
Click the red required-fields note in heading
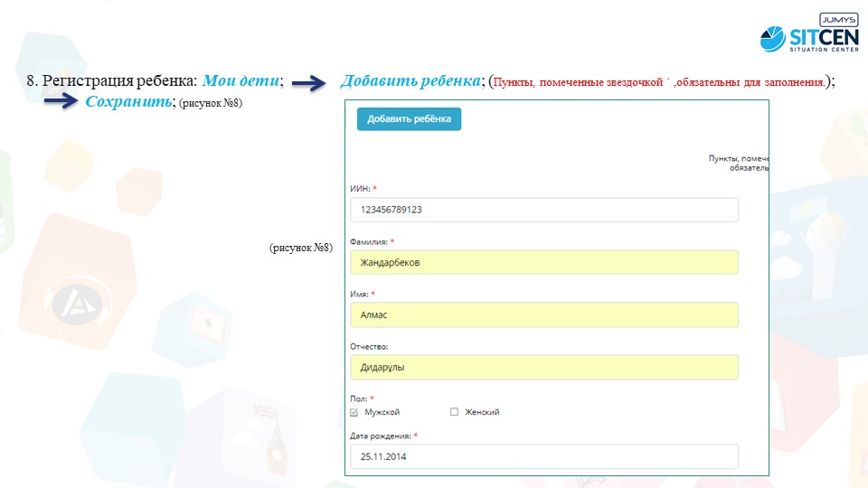[660, 83]
